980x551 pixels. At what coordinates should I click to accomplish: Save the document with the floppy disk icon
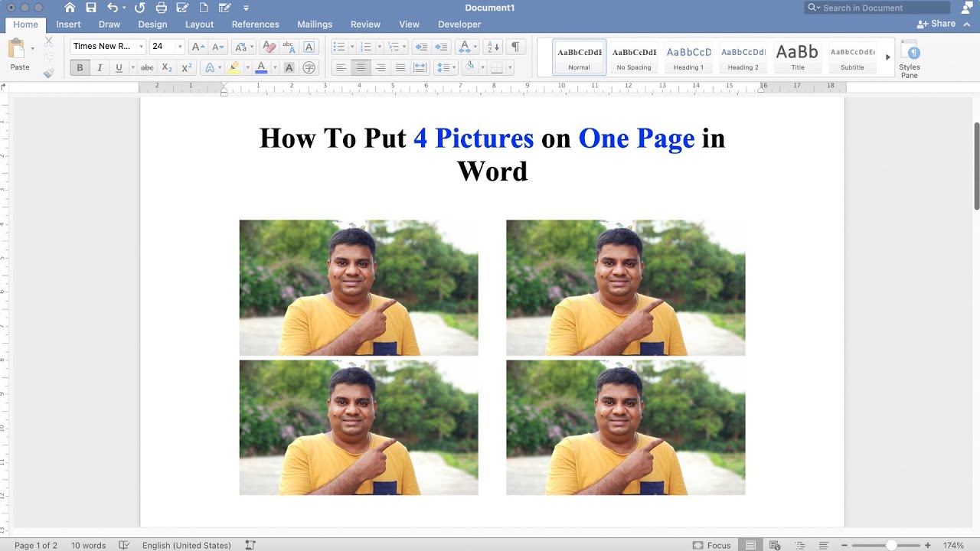(x=91, y=8)
